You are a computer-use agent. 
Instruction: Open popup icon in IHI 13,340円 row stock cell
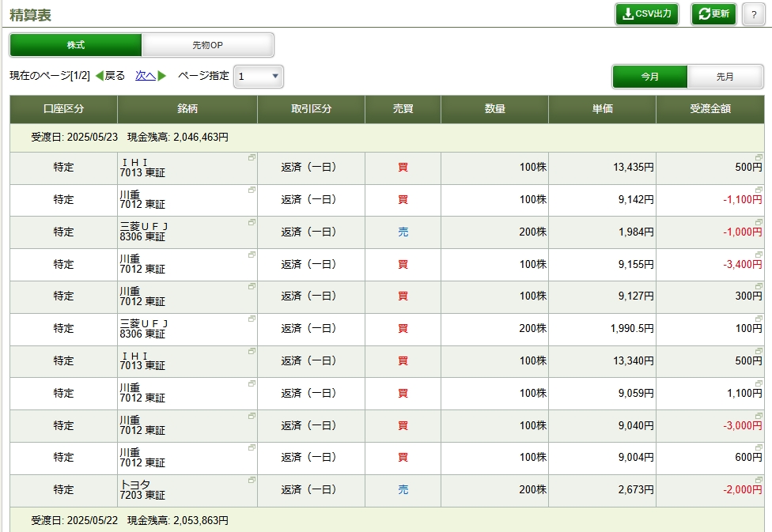click(x=252, y=351)
